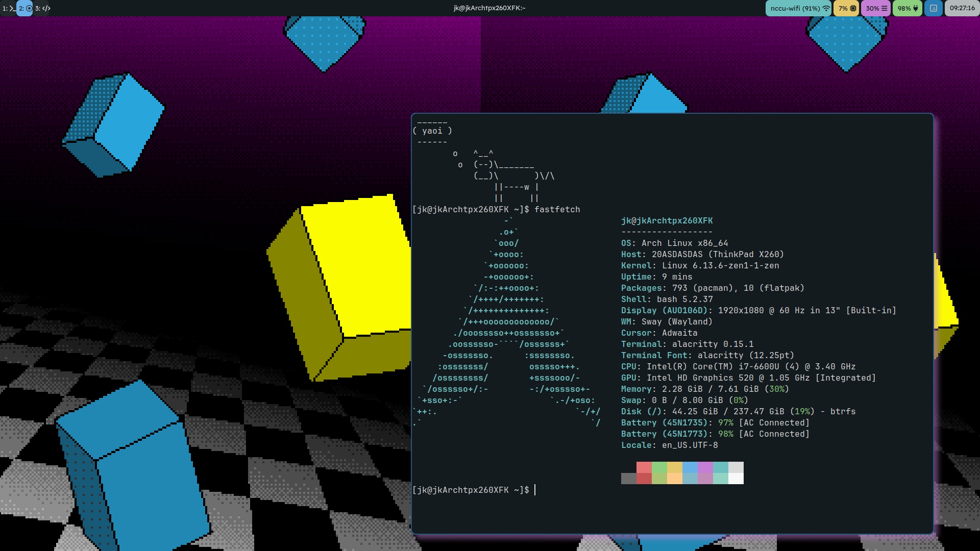Click the 'Battery (45N1735): 97%' line
The height and width of the screenshot is (551, 980).
pyautogui.click(x=715, y=422)
